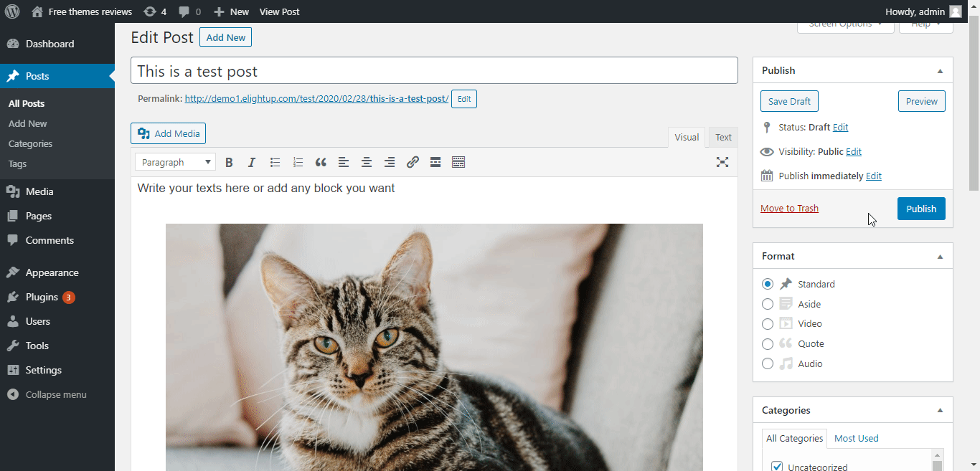
Task: Open the Paragraph format dropdown
Action: (175, 162)
